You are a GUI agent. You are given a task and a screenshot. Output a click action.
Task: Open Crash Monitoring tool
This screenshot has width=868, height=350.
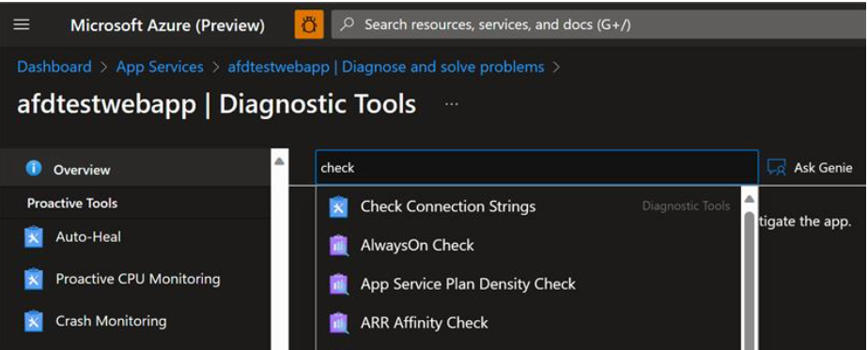point(111,321)
